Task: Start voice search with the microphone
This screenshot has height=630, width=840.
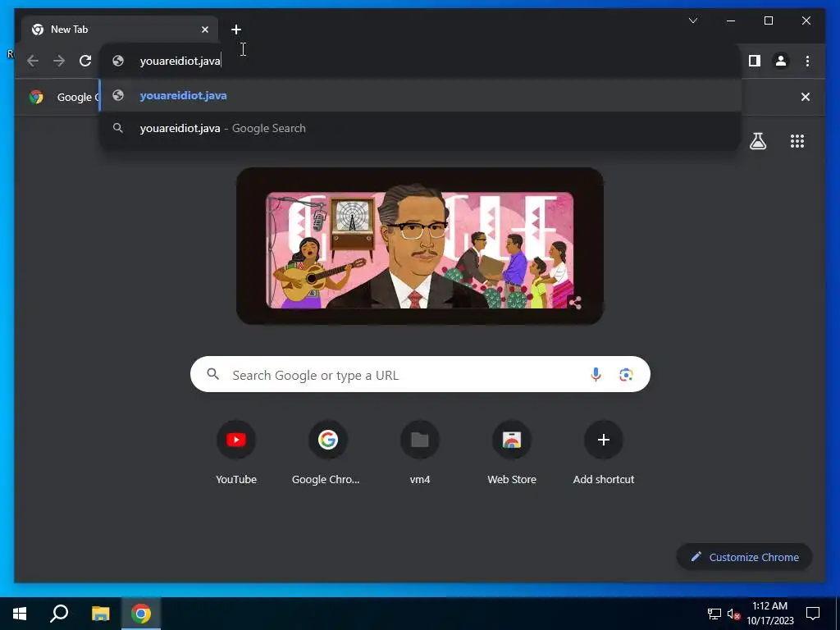Action: pyautogui.click(x=596, y=374)
